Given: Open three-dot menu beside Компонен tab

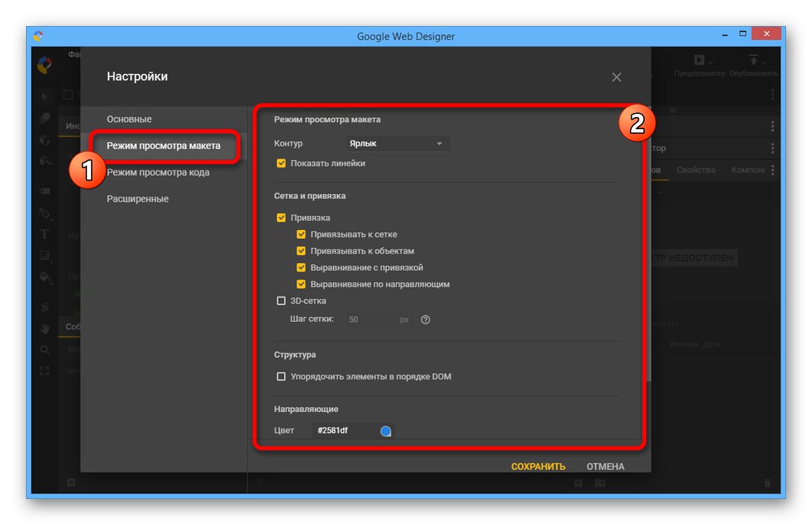Looking at the screenshot, I should coord(773,170).
